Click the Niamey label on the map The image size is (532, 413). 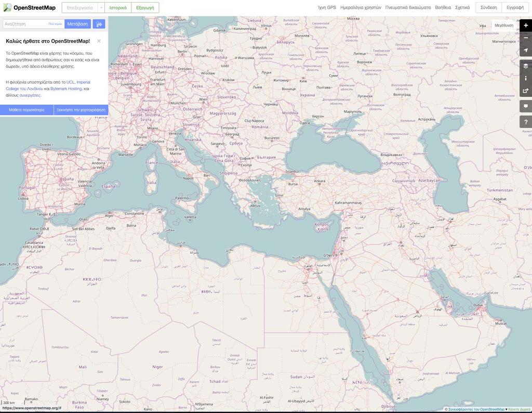(102, 399)
